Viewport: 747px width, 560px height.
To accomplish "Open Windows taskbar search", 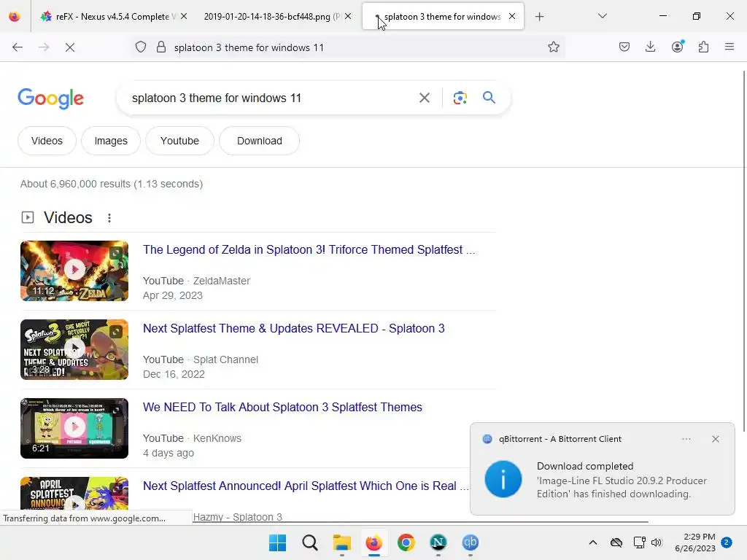I will 309,542.
